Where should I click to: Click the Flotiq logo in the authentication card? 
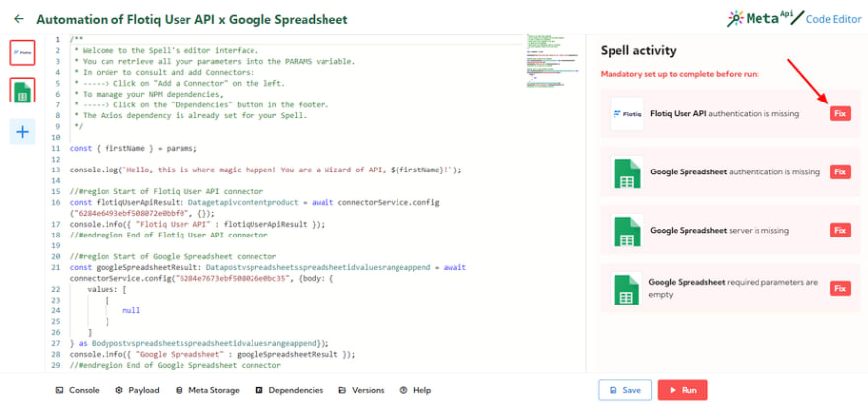point(627,114)
